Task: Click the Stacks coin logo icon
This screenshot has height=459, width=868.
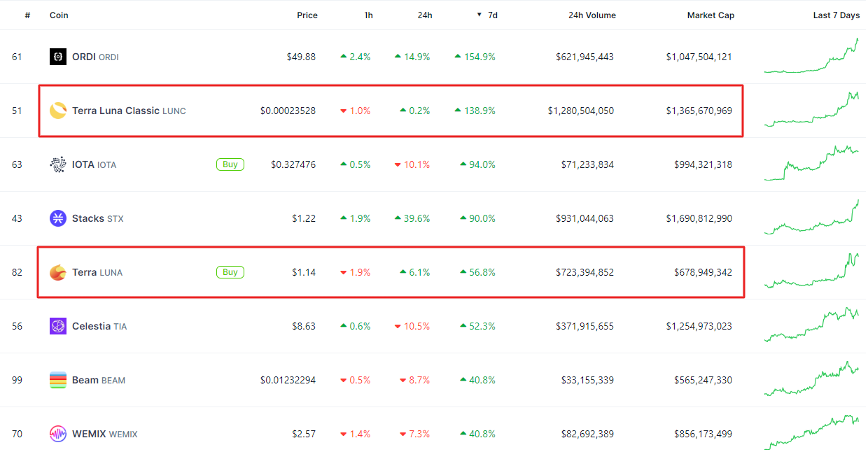Action: 58,218
